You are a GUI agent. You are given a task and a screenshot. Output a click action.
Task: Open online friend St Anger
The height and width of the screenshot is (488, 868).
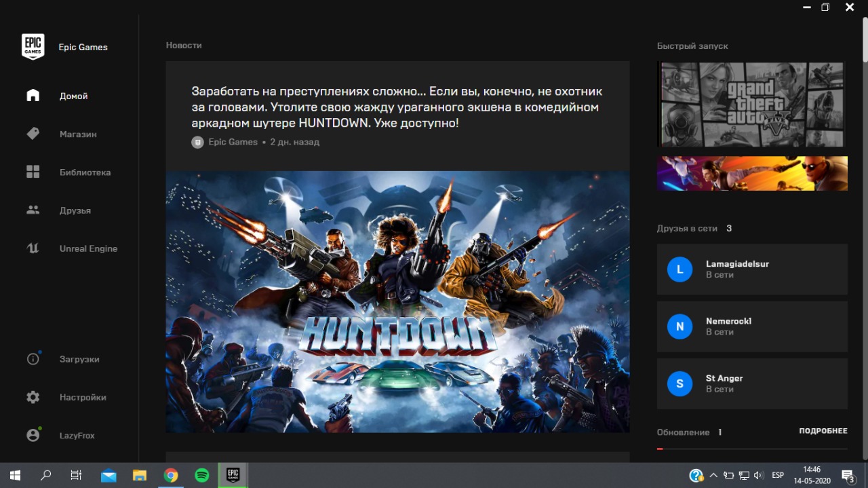point(752,383)
